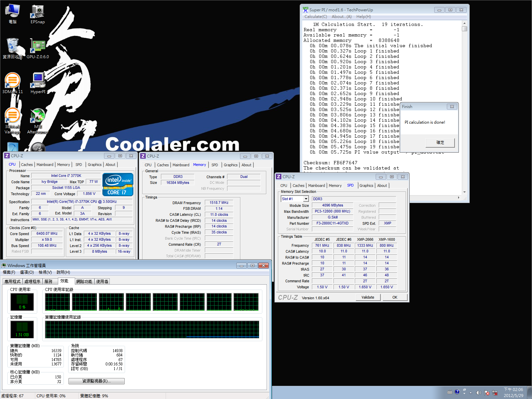
Task: Launch the MSI Afterburner desktop shortcut
Action: click(38, 120)
